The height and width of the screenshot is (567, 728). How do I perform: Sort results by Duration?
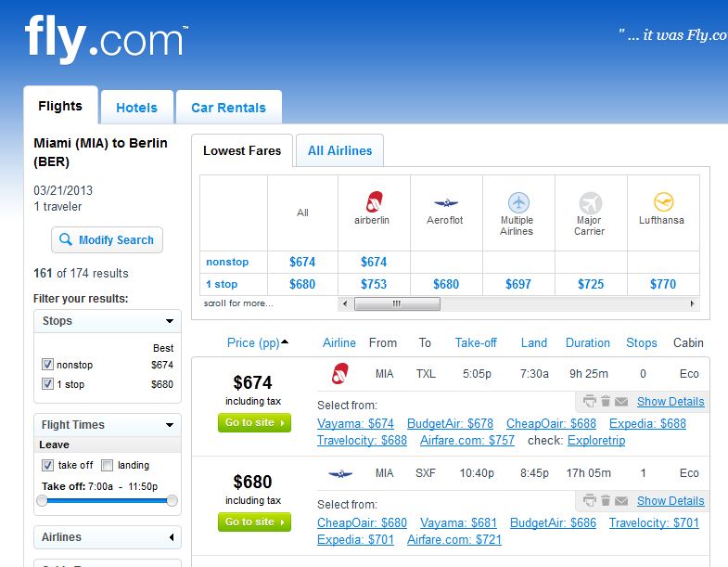click(x=587, y=343)
